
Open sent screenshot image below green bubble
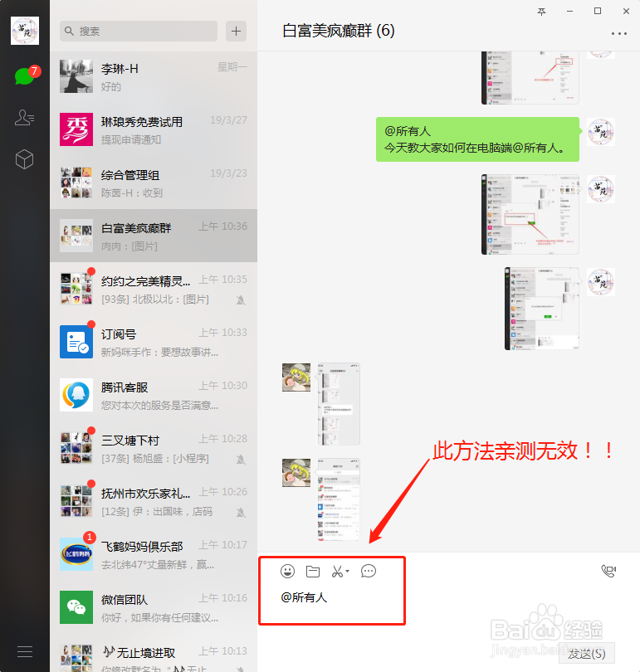(530, 214)
